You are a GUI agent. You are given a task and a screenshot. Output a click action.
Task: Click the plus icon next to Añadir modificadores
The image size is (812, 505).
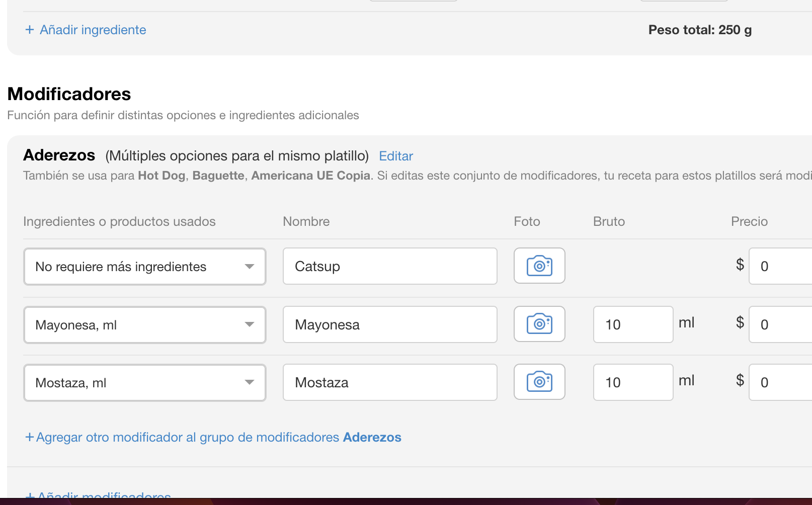tap(29, 495)
